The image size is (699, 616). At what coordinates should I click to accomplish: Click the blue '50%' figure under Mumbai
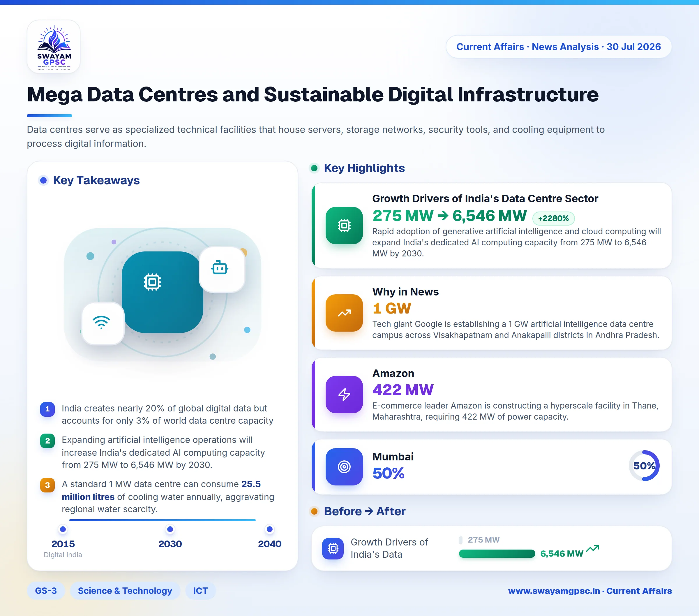(x=388, y=474)
